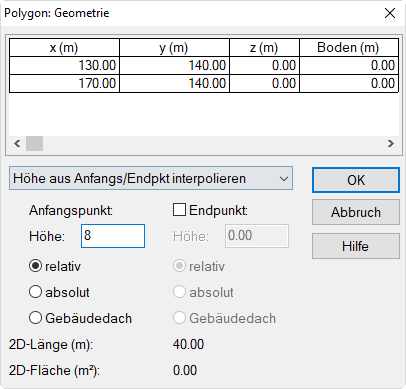The image size is (406, 389).
Task: Cancel via the Abbruch button
Action: (356, 212)
